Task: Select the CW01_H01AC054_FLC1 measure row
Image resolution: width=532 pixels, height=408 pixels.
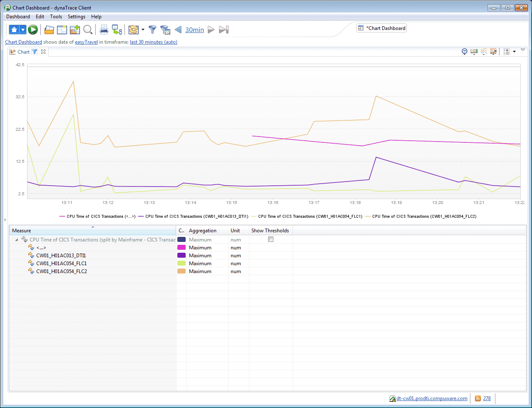Action: point(267,263)
